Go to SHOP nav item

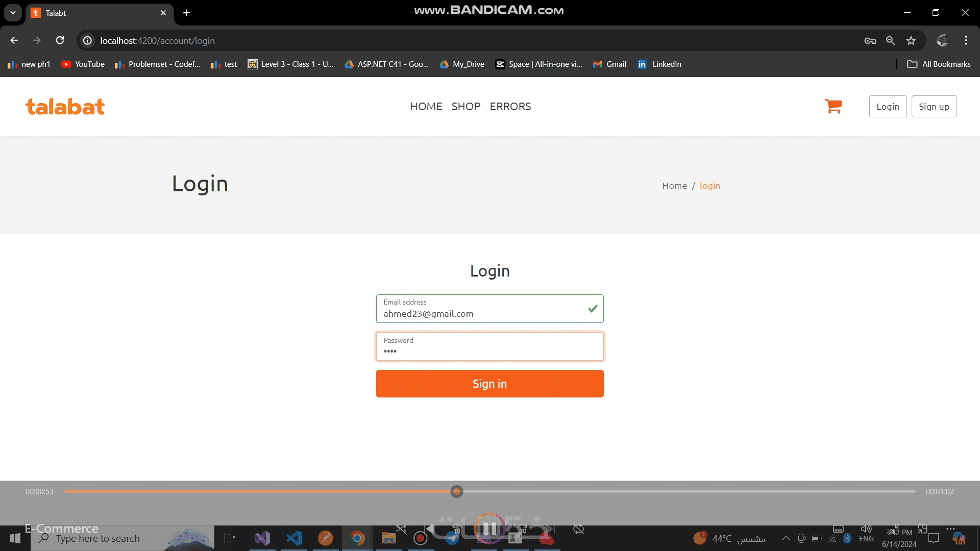click(465, 106)
